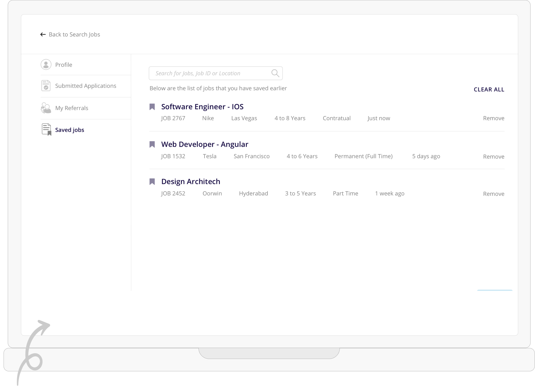Click the Saved jobs document icon
Screen dimensions: 535x392
tap(46, 129)
